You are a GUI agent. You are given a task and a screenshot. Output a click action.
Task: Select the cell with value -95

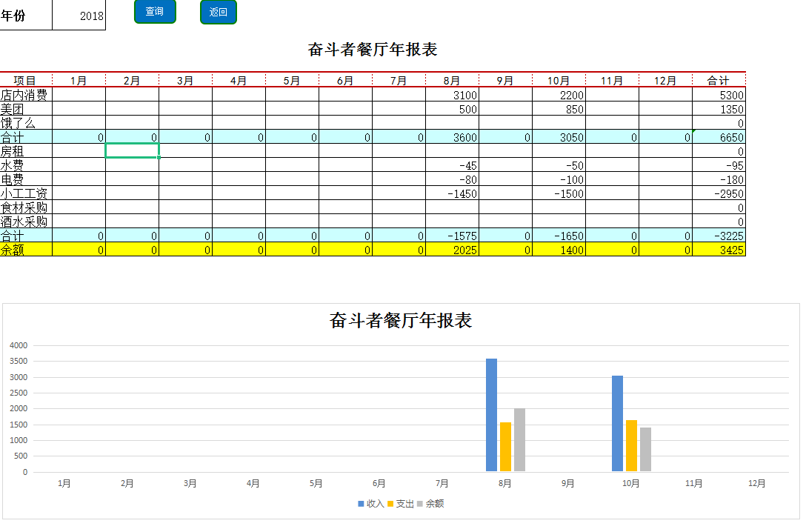[x=719, y=165]
